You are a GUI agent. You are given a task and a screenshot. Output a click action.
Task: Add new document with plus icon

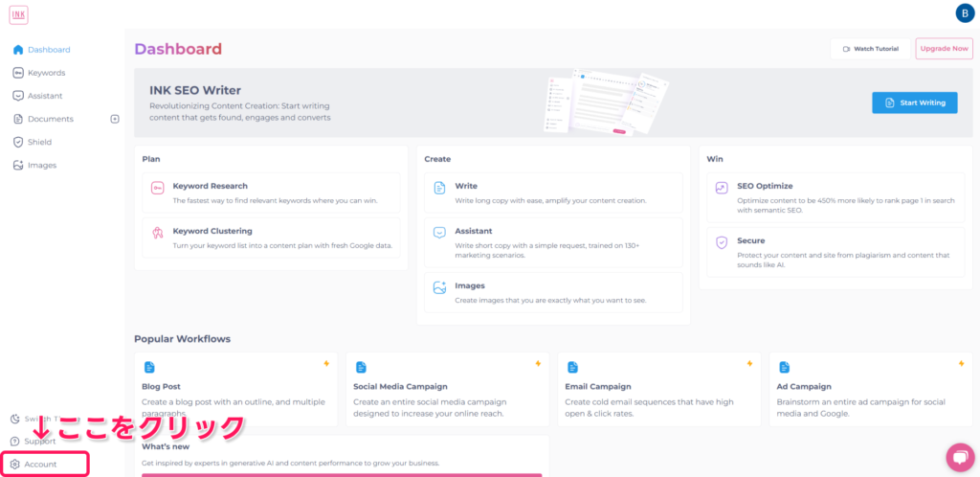click(115, 119)
